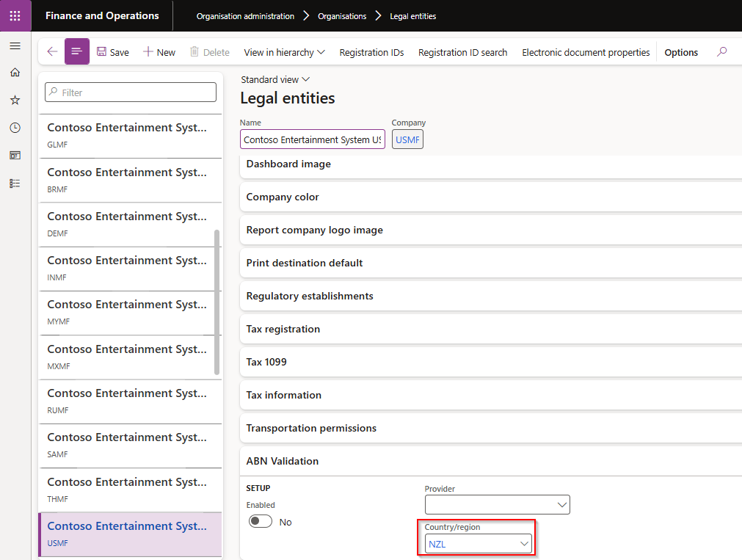
Task: Expand the navigation pane hamburger menu
Action: (15, 45)
